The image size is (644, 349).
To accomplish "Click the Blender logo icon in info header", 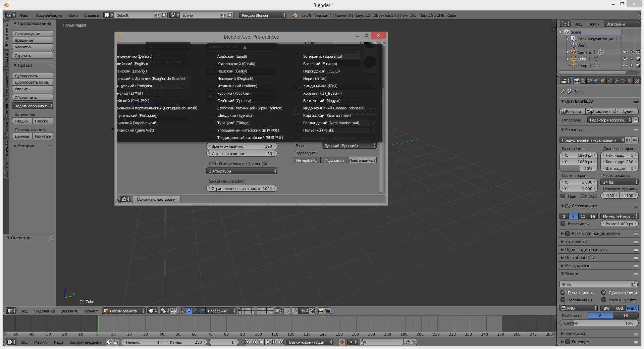I will (x=295, y=15).
